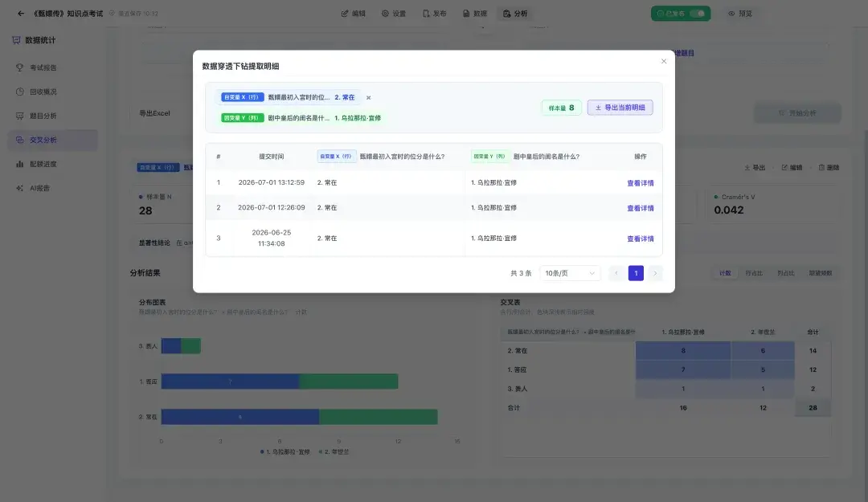Open 查看详情 for row 2
Screen dimensions: 868x502
[x=640, y=209]
